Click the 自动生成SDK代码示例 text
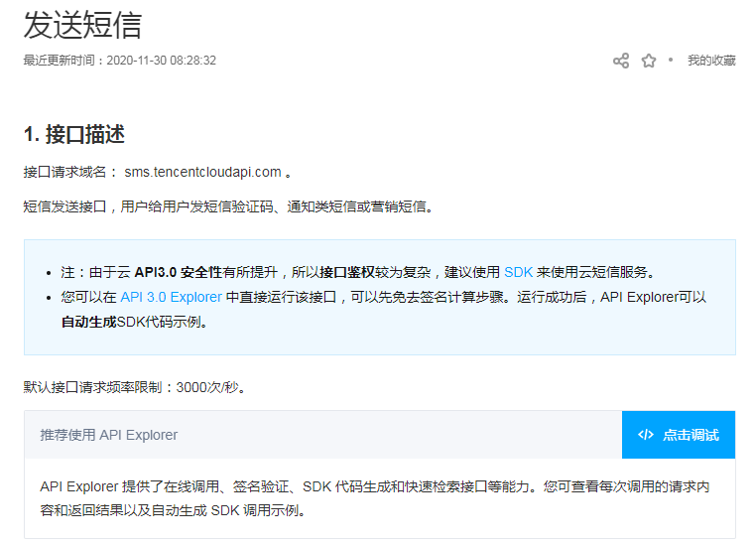The width and height of the screenshot is (756, 544). pos(135,322)
